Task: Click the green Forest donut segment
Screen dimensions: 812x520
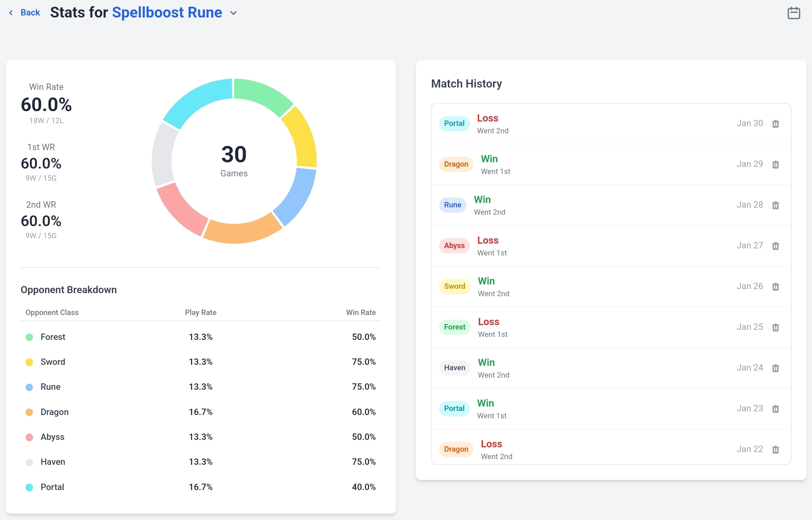Action: [264, 94]
